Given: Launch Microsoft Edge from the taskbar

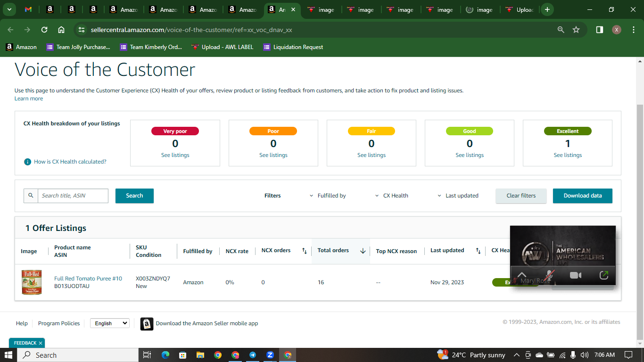Looking at the screenshot, I should tap(165, 355).
